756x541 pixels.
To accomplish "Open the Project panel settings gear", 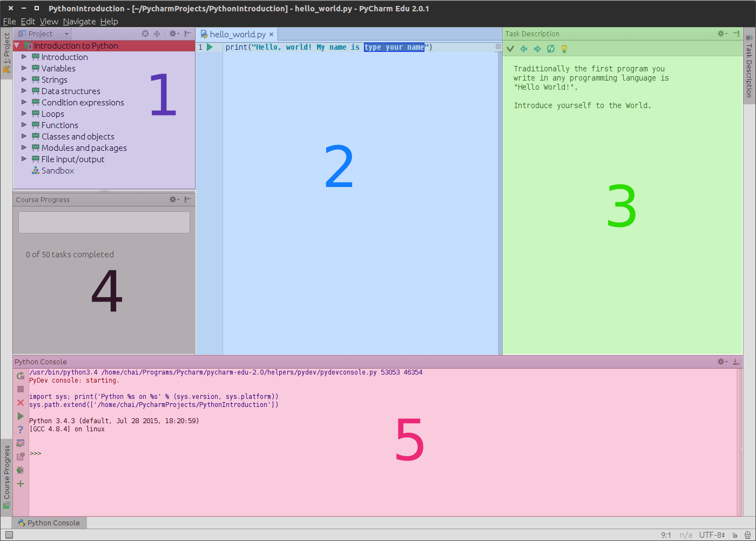I will coord(174,34).
